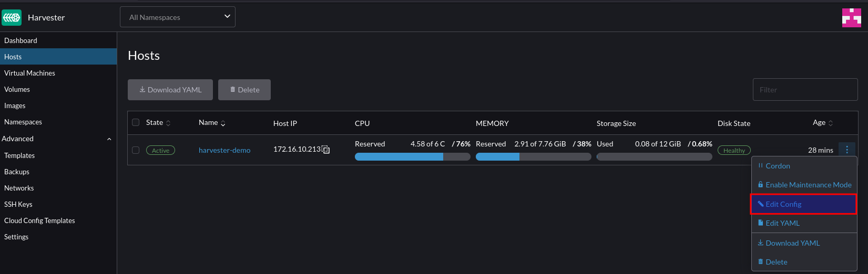The height and width of the screenshot is (274, 868).
Task: Click the lock icon for Enable Maintenance Mode
Action: coord(760,185)
